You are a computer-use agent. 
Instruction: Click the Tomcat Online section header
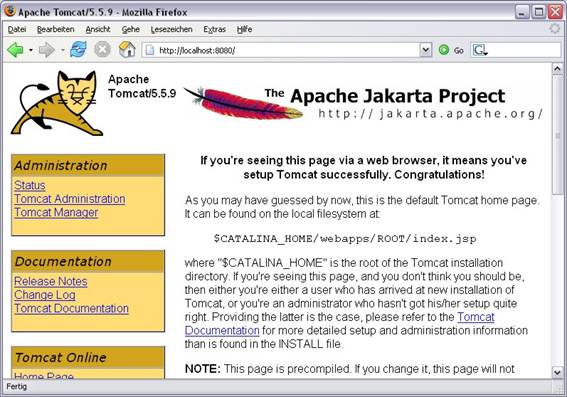click(88, 357)
